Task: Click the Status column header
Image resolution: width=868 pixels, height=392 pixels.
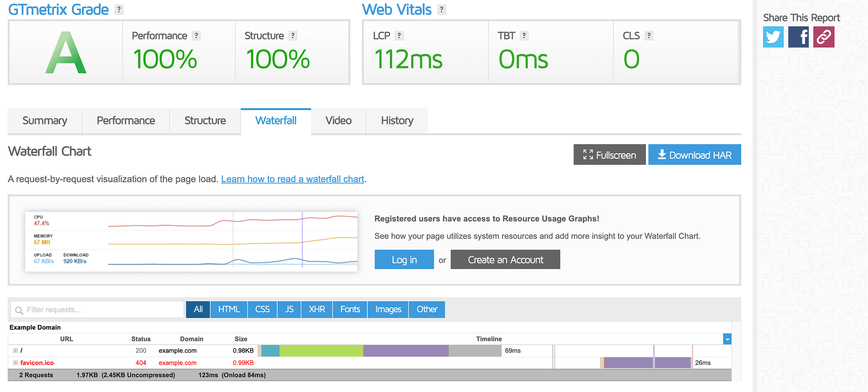Action: click(x=141, y=339)
